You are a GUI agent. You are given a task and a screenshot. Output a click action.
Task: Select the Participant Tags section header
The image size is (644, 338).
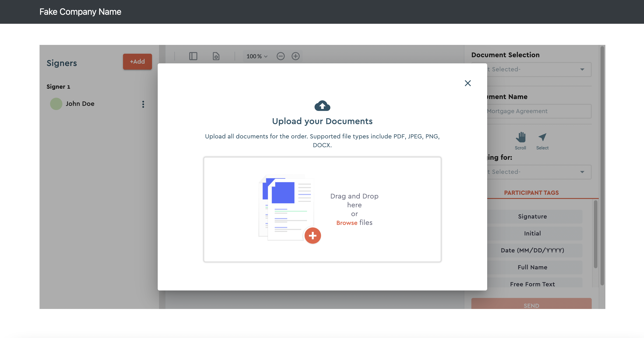click(532, 193)
